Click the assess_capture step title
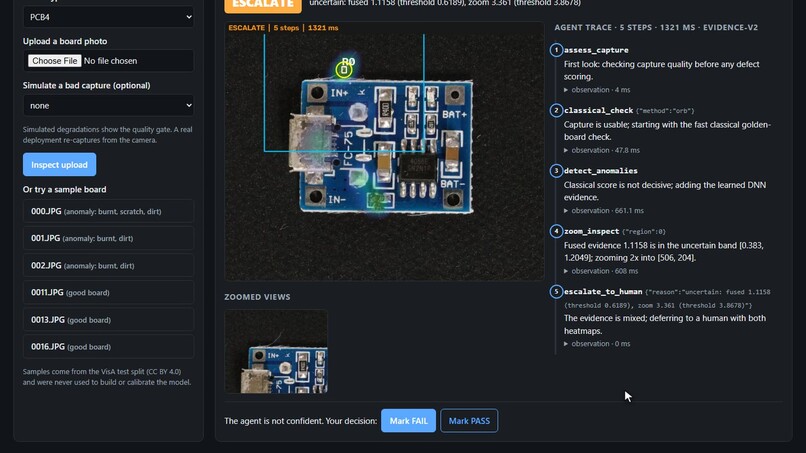The height and width of the screenshot is (453, 806). 596,50
